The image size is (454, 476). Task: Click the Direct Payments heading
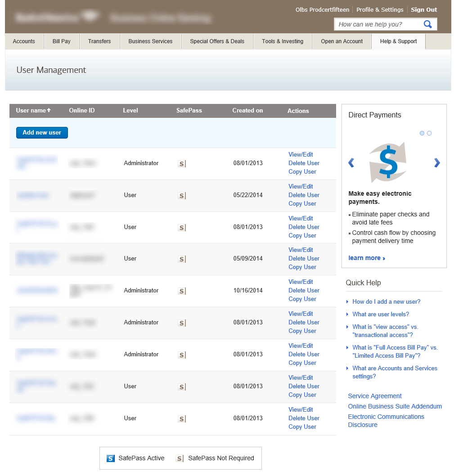coord(374,115)
